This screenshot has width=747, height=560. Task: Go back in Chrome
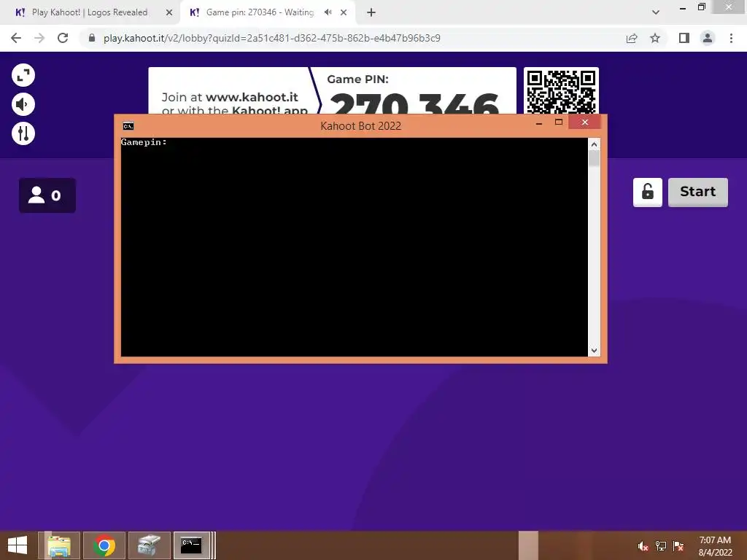tap(16, 38)
